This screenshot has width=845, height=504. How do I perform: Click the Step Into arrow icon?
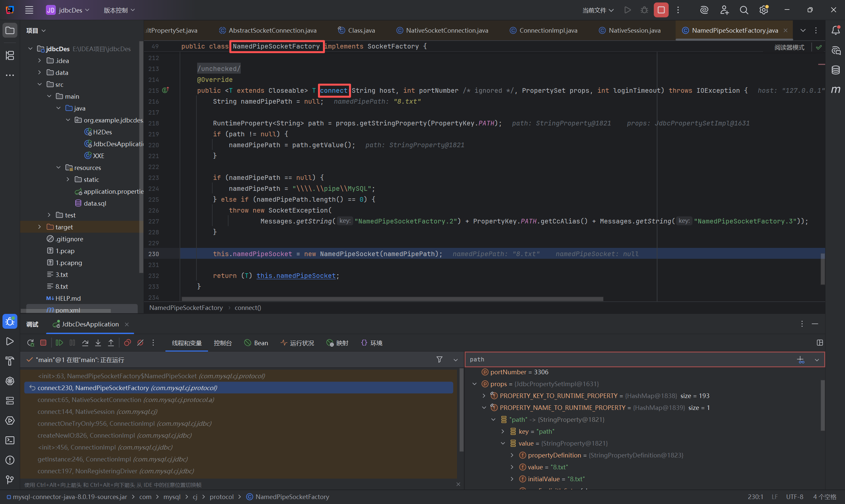98,343
